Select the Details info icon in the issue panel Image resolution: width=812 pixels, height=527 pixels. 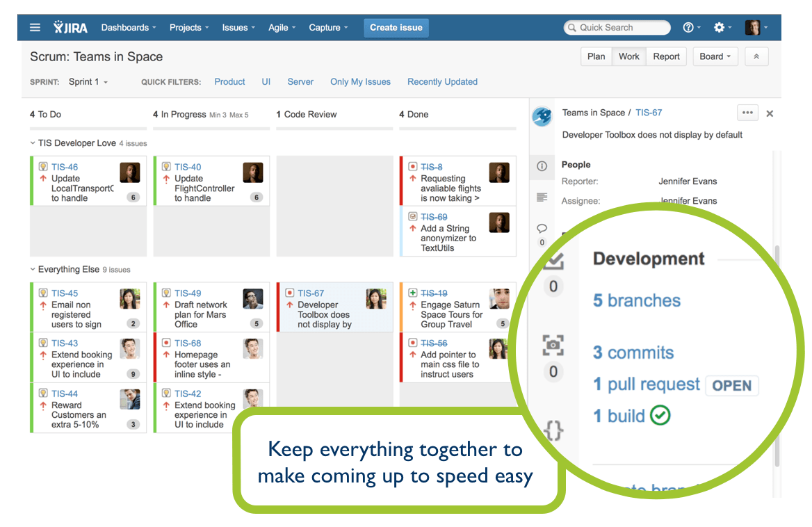tap(542, 167)
